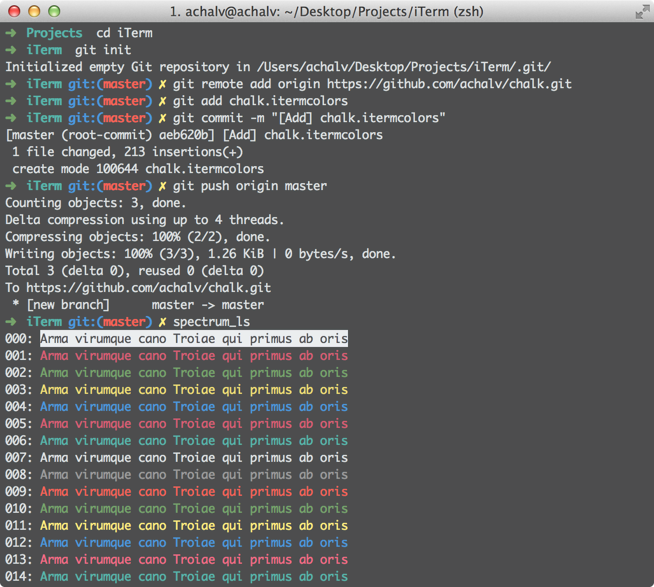
Task: Click 'Compressing objects: 100% (2/2), done.' line
Action: pyautogui.click(x=138, y=237)
